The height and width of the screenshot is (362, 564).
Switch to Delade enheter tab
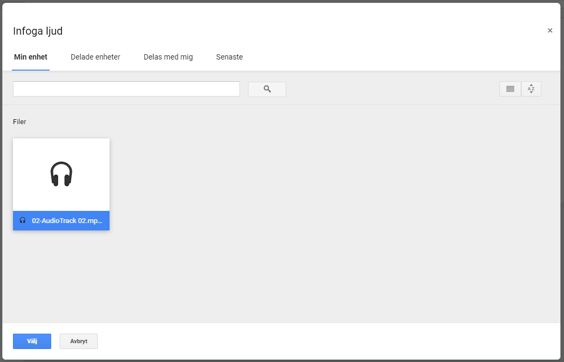click(95, 57)
